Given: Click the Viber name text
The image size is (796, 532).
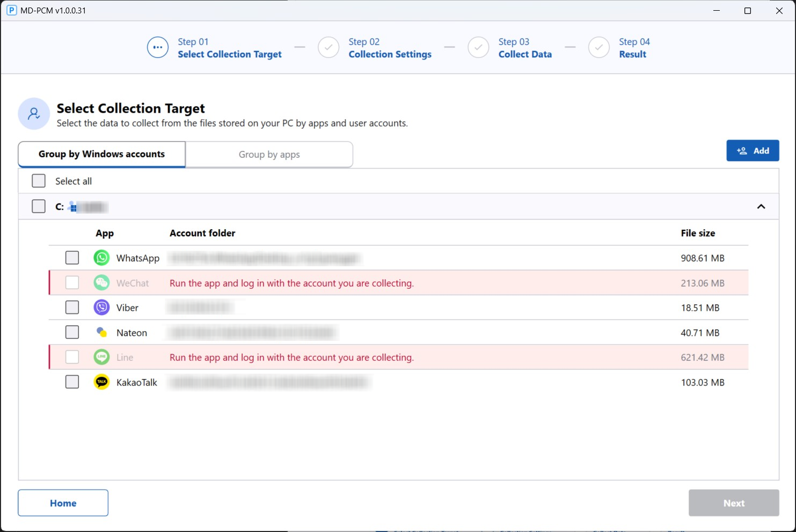Looking at the screenshot, I should [127, 308].
